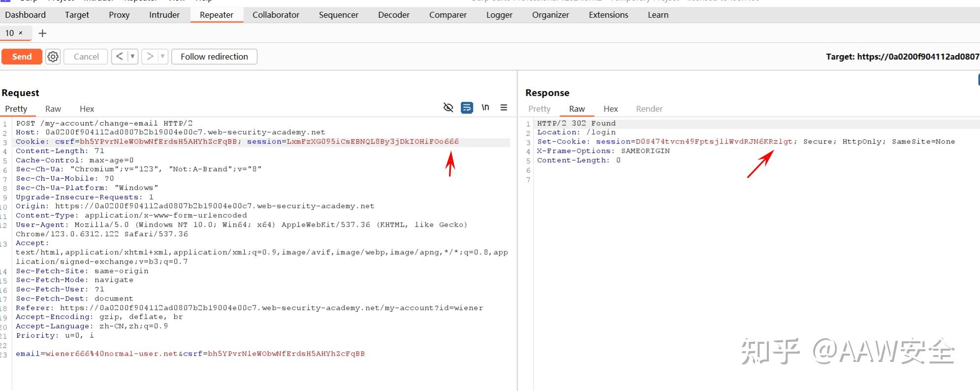Select Hex view in Request panel

point(87,109)
